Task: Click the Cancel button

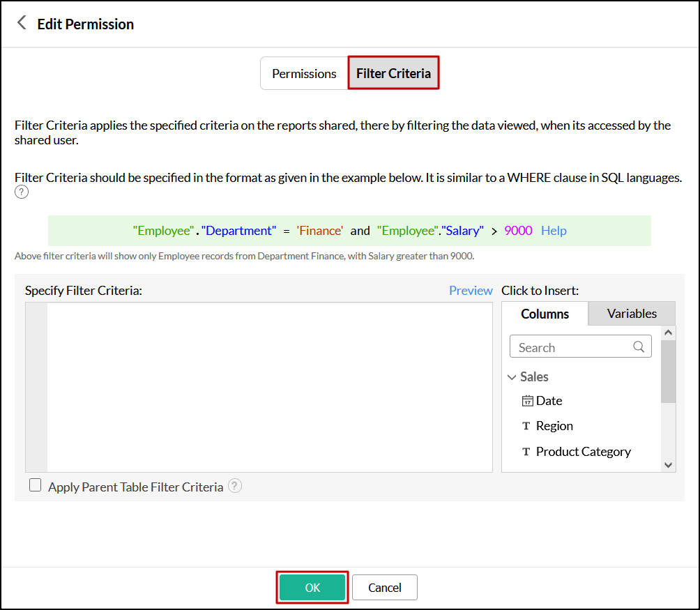Action: pyautogui.click(x=384, y=588)
